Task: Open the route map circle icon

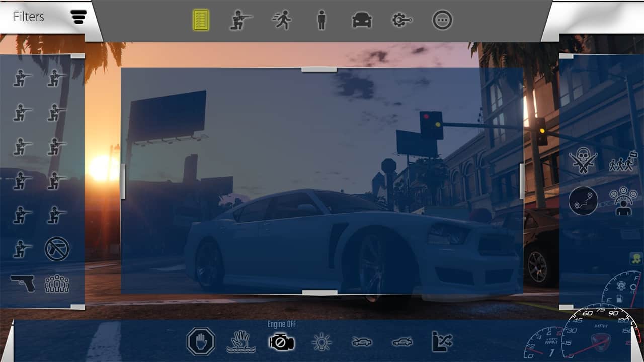Action: coord(583,201)
